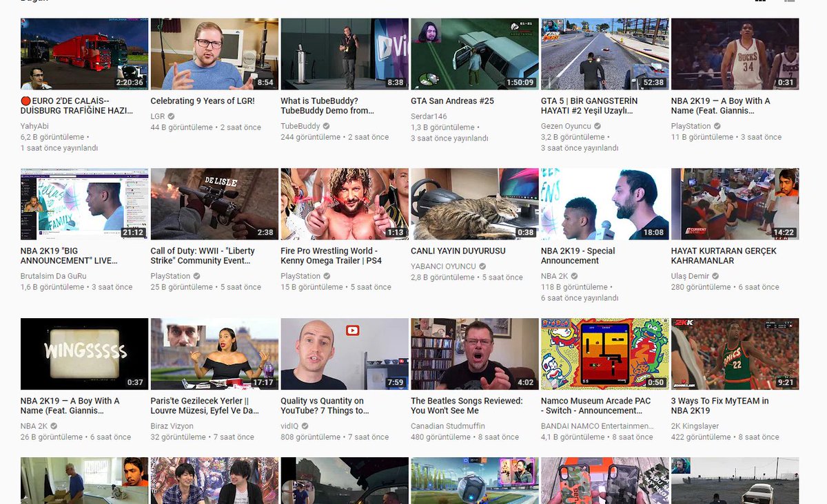This screenshot has width=827, height=504.
Task: Open the red truck EURO 2'DE CALAIS thumbnail
Action: (84, 54)
